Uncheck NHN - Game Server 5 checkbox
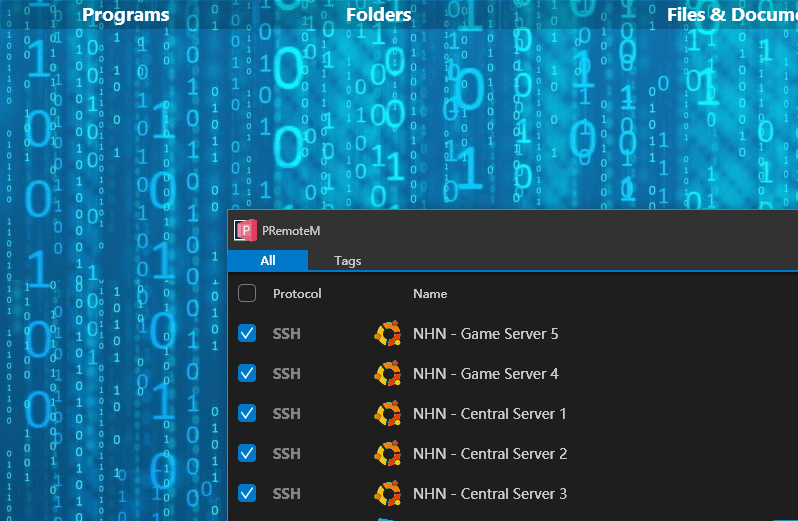This screenshot has width=798, height=521. (247, 333)
